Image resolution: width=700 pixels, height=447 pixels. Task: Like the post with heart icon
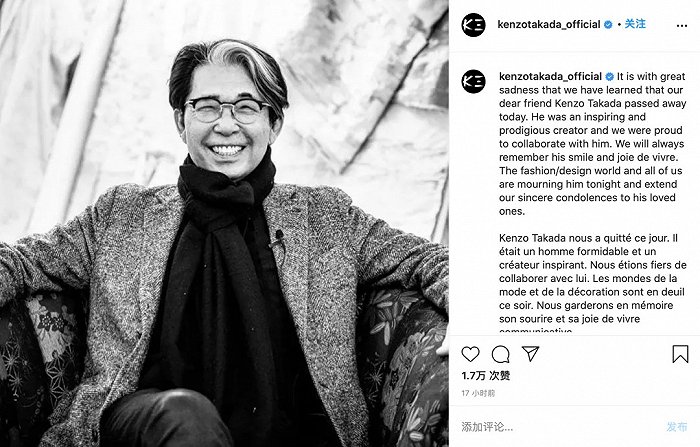pyautogui.click(x=470, y=354)
